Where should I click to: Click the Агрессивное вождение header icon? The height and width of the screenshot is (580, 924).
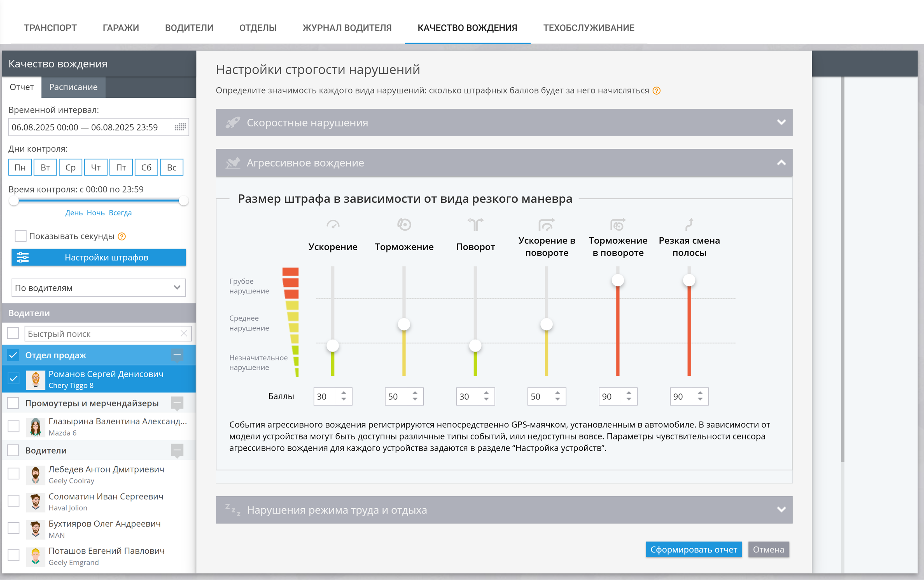click(232, 163)
